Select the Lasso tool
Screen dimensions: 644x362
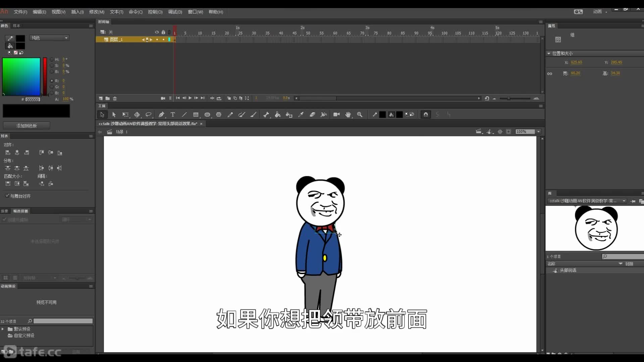point(149,115)
